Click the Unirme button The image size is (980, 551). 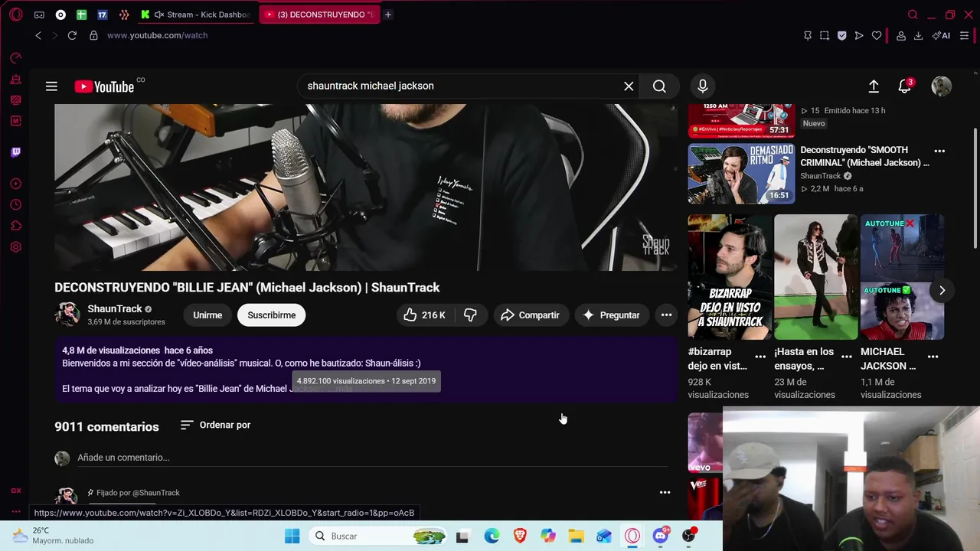pos(207,315)
